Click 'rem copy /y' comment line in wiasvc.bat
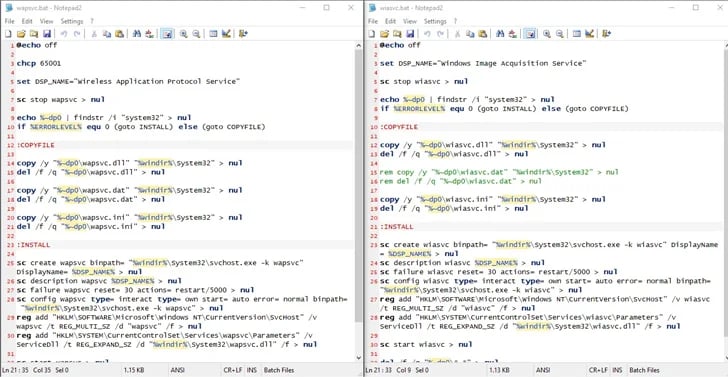Image resolution: width=728 pixels, height=377 pixels. click(499, 172)
